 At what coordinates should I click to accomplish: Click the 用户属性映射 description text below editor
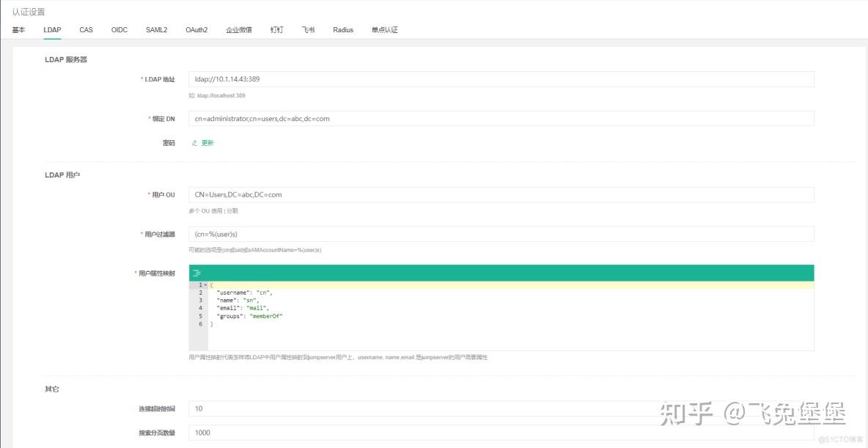pyautogui.click(x=338, y=358)
